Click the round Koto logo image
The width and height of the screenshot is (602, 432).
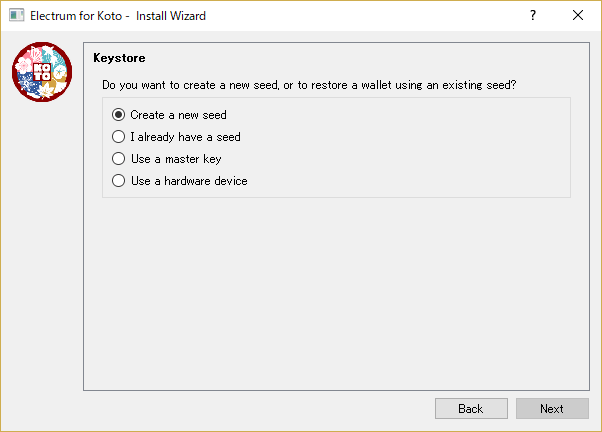coord(42,72)
